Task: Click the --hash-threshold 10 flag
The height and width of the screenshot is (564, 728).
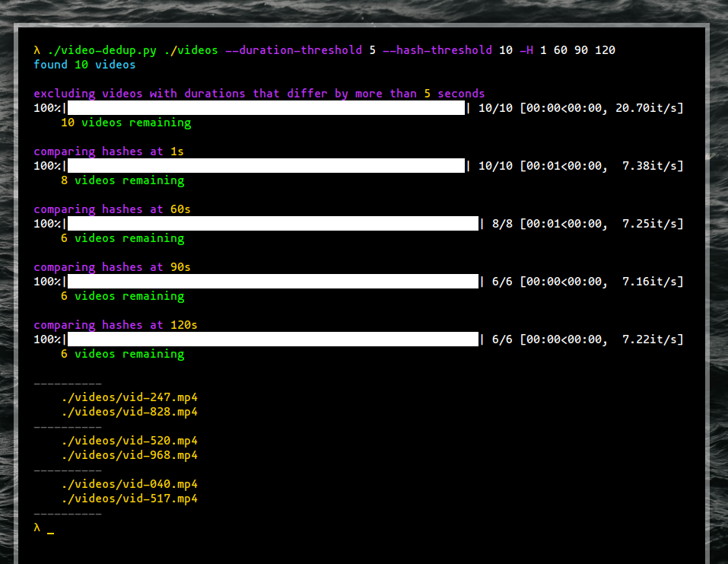Action: pyautogui.click(x=449, y=49)
